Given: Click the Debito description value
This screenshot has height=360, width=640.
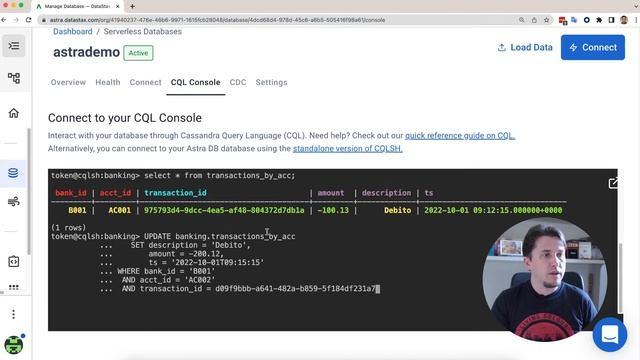Looking at the screenshot, I should click(398, 210).
